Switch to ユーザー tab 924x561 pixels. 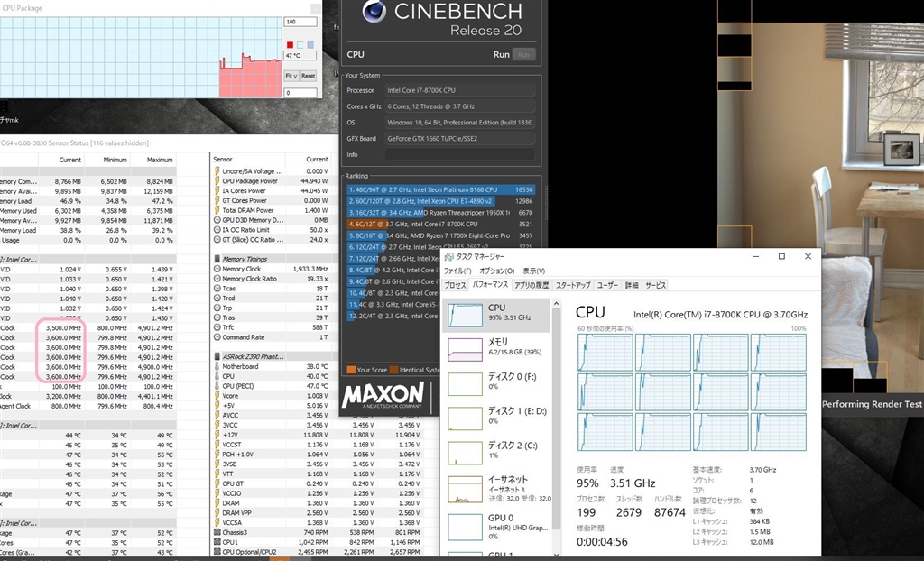[x=607, y=285]
